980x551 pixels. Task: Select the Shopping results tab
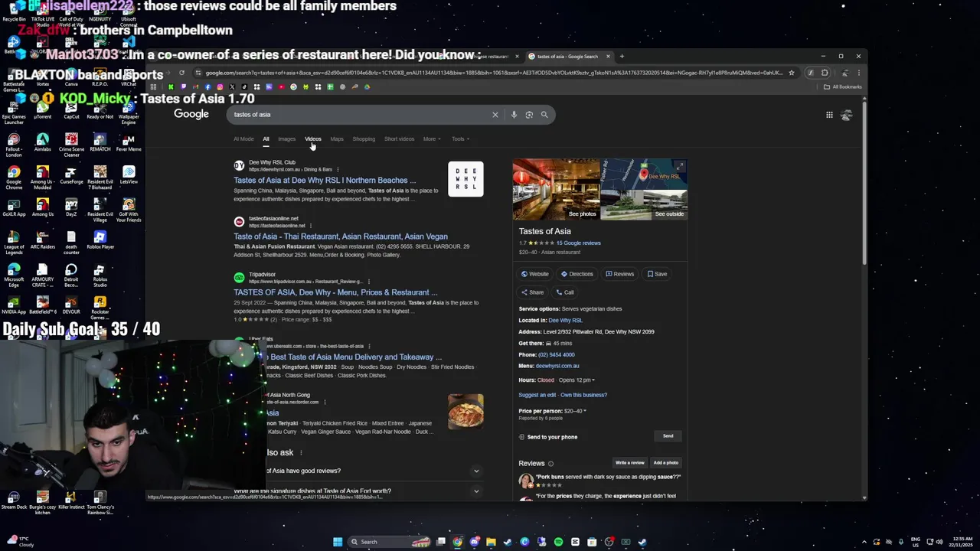tap(364, 139)
